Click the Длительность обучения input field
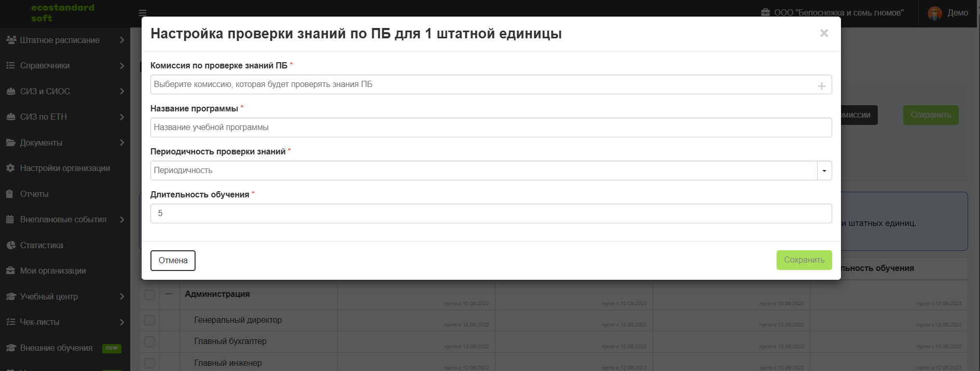 pos(491,213)
